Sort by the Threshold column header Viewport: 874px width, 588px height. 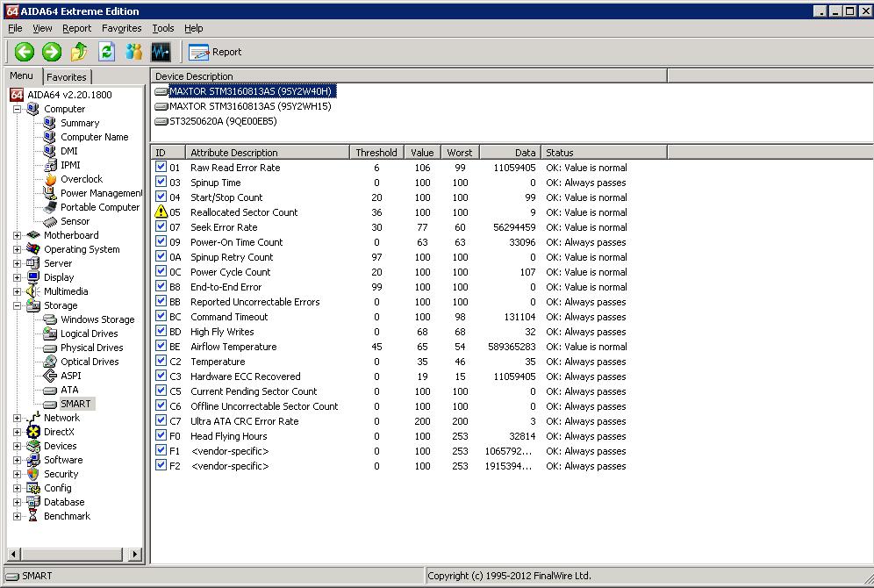coord(376,152)
